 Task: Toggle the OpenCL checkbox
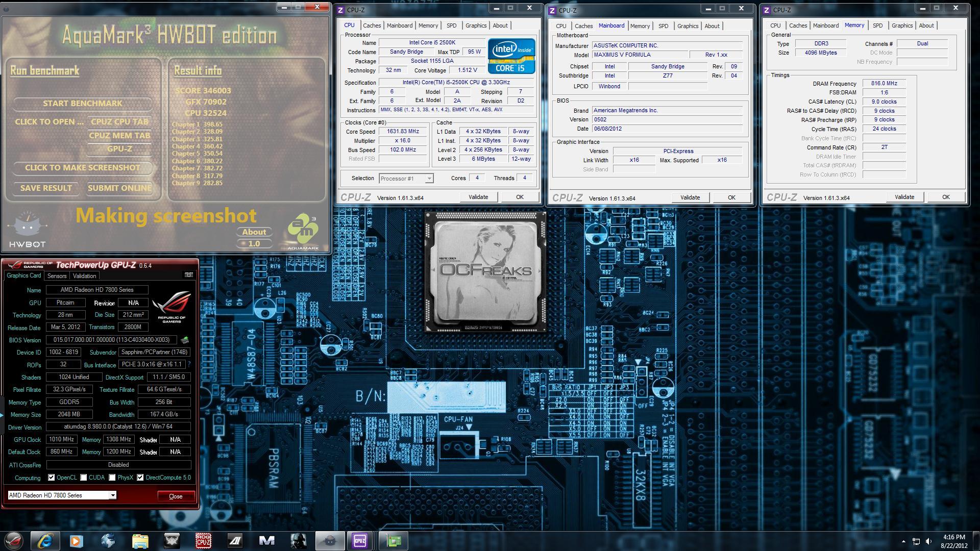[51, 478]
